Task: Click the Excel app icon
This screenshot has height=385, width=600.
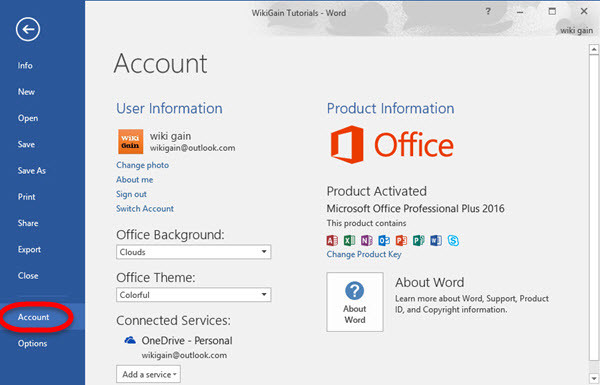Action: (x=349, y=240)
